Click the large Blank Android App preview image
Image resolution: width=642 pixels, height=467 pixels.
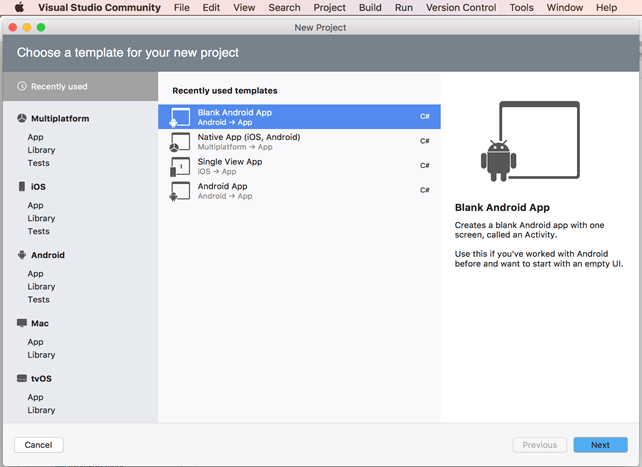530,141
